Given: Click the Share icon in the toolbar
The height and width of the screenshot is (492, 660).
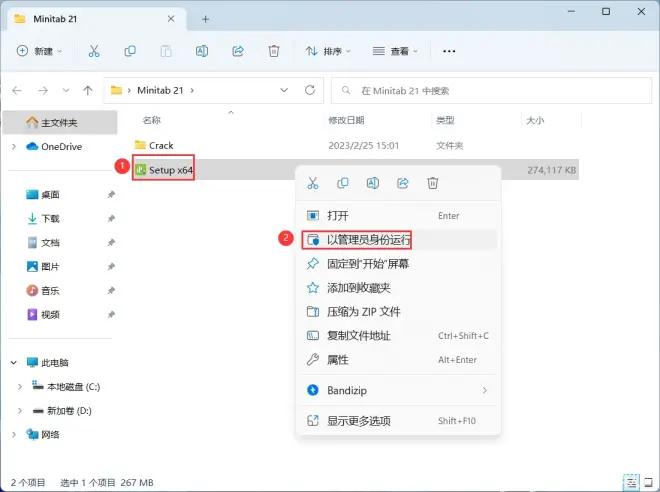Looking at the screenshot, I should click(x=238, y=51).
